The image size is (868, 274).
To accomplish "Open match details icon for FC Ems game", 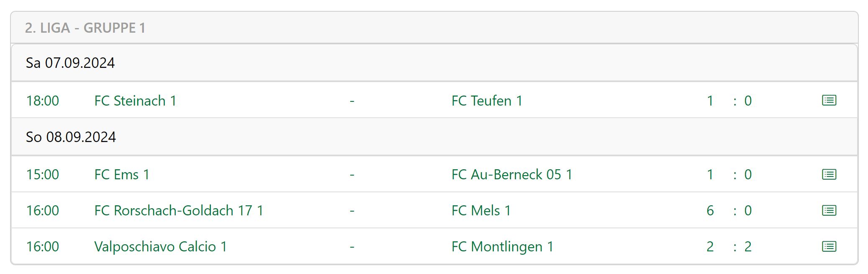I will [829, 174].
